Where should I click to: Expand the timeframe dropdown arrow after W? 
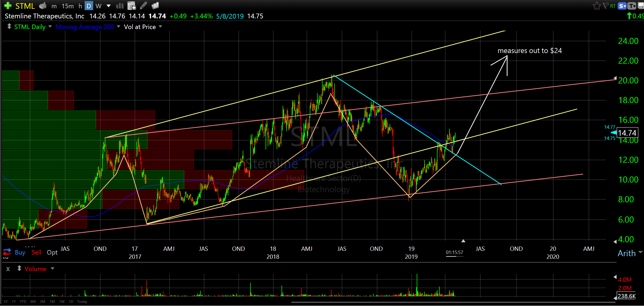[x=109, y=6]
